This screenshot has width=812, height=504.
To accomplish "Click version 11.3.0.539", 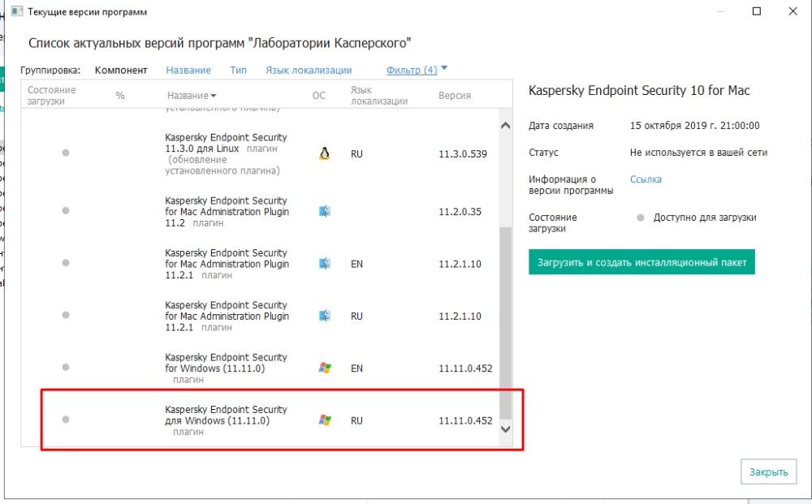I will [463, 153].
